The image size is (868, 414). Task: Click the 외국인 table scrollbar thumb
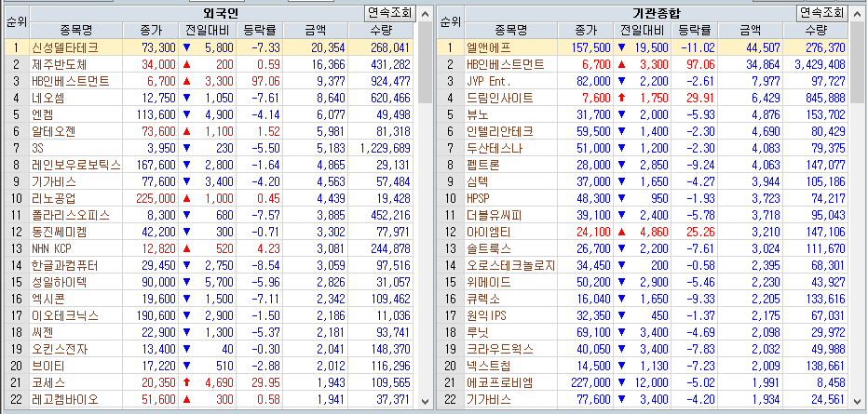tap(425, 62)
